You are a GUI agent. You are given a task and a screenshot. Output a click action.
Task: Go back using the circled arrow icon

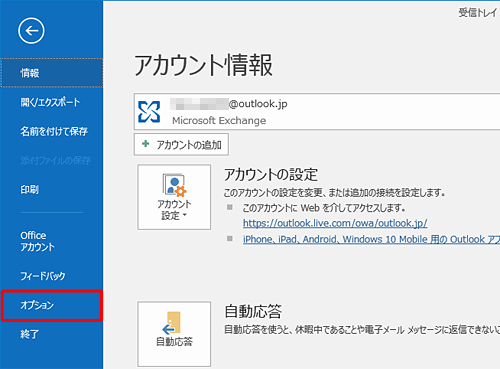pyautogui.click(x=31, y=31)
